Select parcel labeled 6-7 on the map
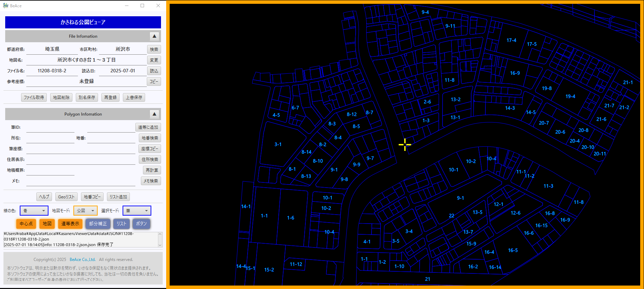 coord(295,108)
